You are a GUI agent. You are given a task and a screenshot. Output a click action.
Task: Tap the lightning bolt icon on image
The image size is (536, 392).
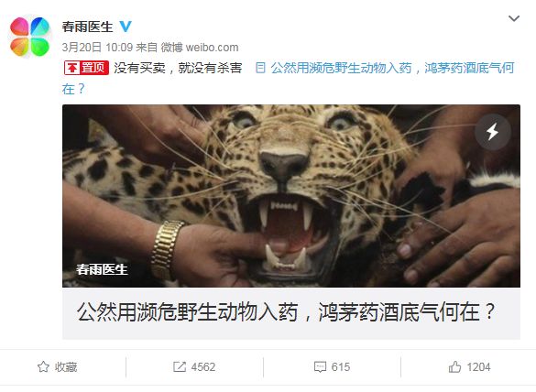click(493, 132)
